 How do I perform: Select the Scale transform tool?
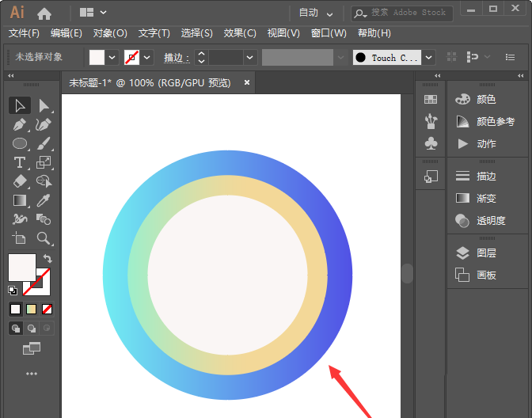coord(44,162)
